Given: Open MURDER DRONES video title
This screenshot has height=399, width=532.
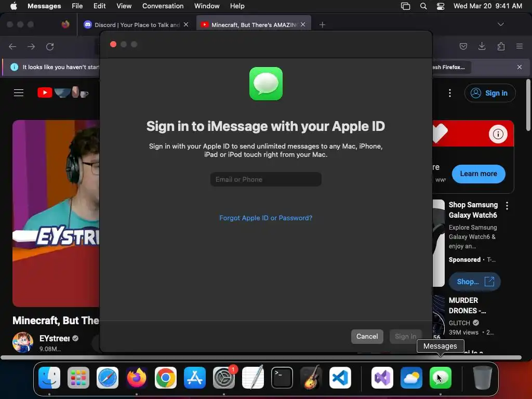Looking at the screenshot, I should click(x=467, y=305).
